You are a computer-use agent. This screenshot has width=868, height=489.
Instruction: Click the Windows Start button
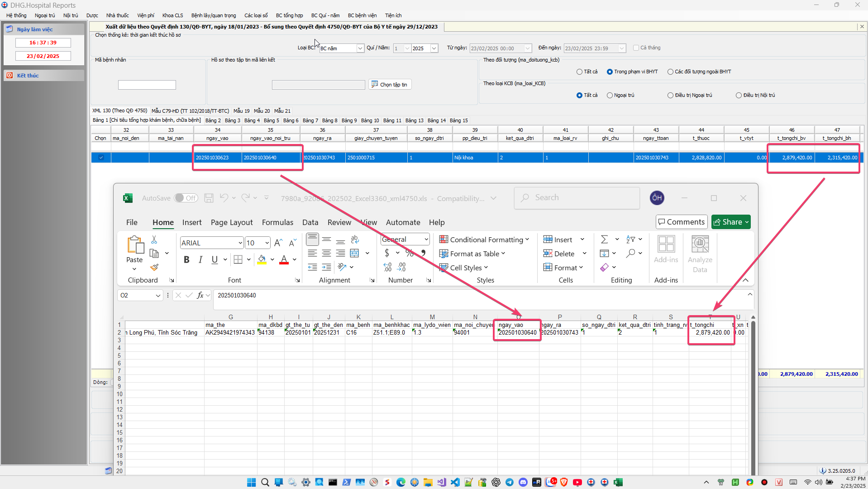pos(252,482)
